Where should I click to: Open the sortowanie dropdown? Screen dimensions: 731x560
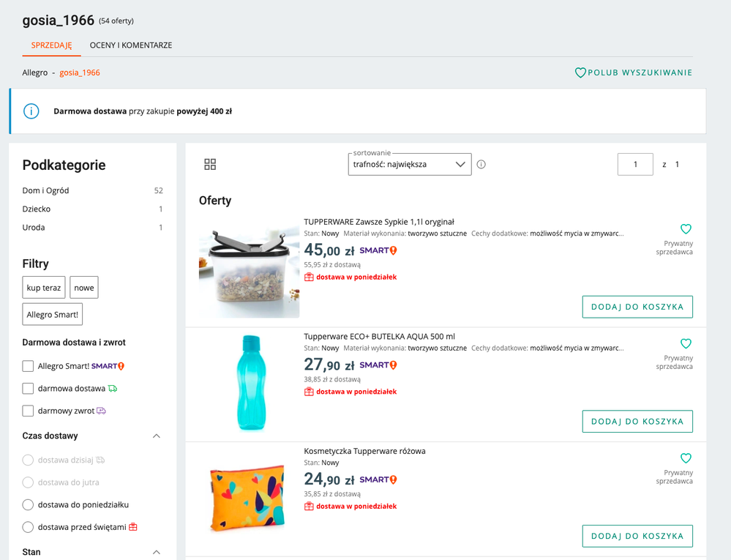[x=410, y=164]
